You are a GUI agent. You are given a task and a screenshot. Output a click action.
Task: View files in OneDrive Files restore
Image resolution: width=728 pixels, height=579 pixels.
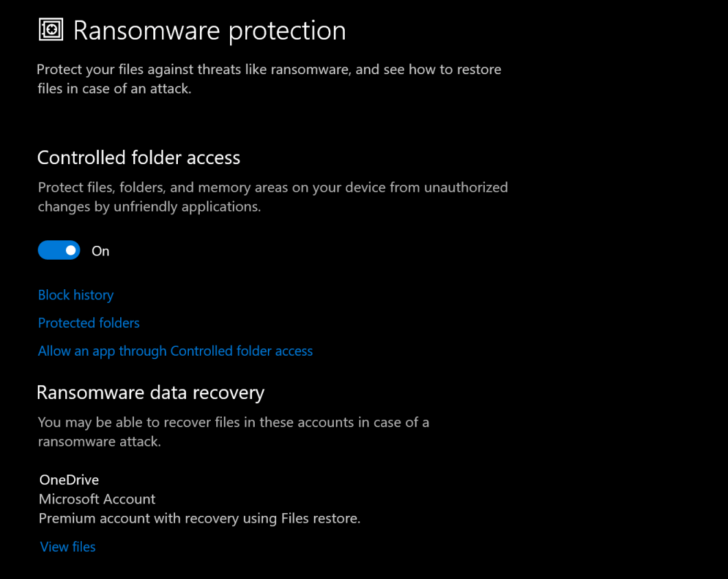tap(67, 547)
